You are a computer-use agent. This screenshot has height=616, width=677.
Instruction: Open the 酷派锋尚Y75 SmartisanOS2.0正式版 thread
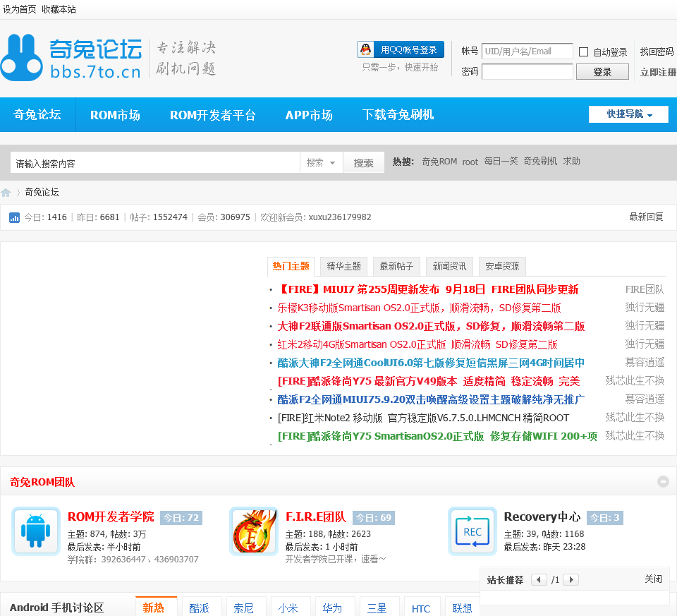(x=437, y=436)
